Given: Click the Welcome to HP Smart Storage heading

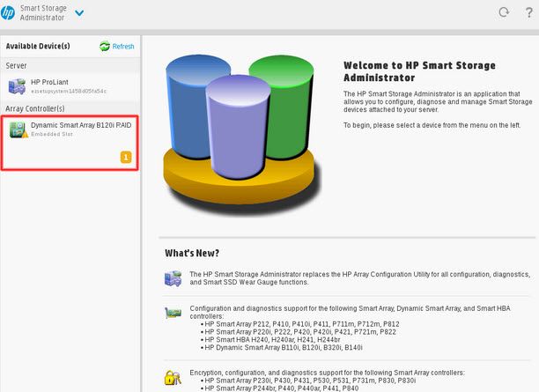Looking at the screenshot, I should [418, 70].
